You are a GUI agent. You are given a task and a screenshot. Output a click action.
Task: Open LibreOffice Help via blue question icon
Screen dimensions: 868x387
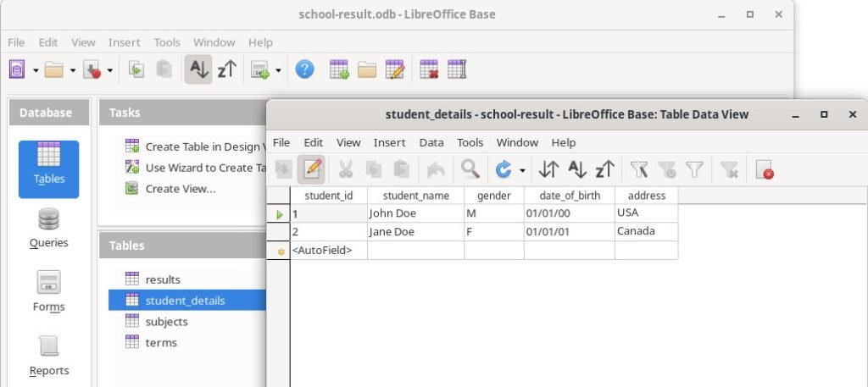click(304, 69)
